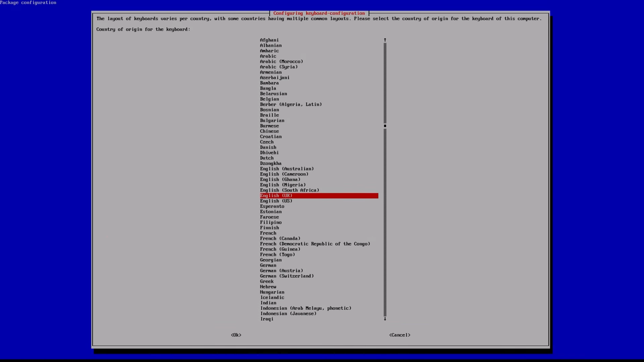Click the scrollbar up arrow
This screenshot has height=362, width=644.
tap(385, 40)
